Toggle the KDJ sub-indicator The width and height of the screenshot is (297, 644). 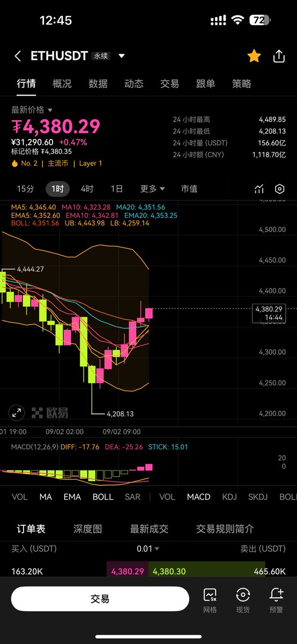[229, 497]
